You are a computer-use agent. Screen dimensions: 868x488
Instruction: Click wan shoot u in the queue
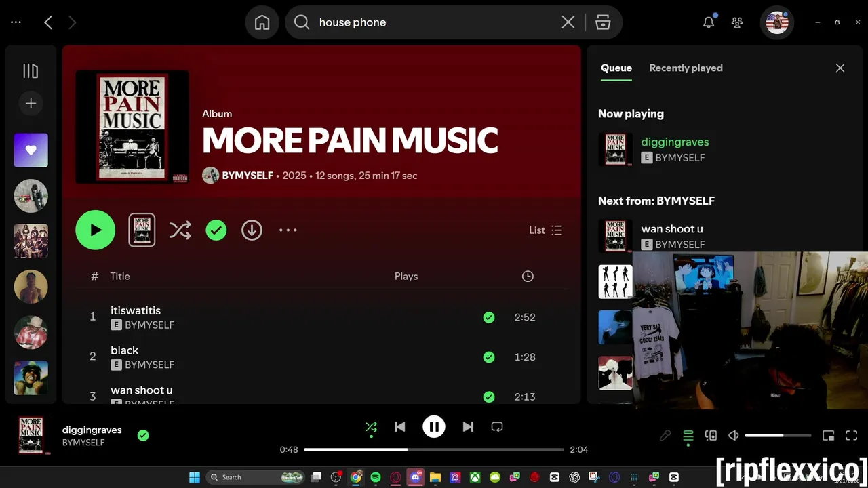[x=672, y=229]
